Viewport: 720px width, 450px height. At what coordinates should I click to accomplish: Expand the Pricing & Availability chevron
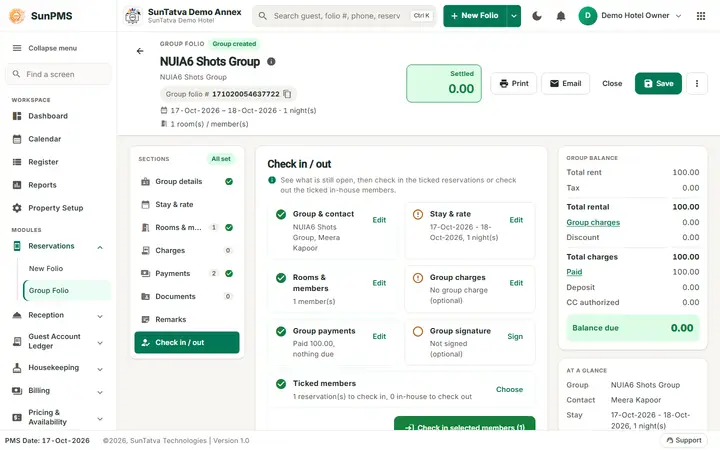click(100, 419)
